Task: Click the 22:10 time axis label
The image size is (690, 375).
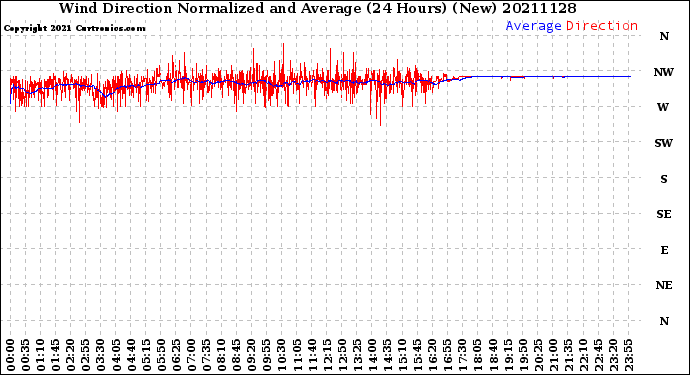Action: [583, 356]
